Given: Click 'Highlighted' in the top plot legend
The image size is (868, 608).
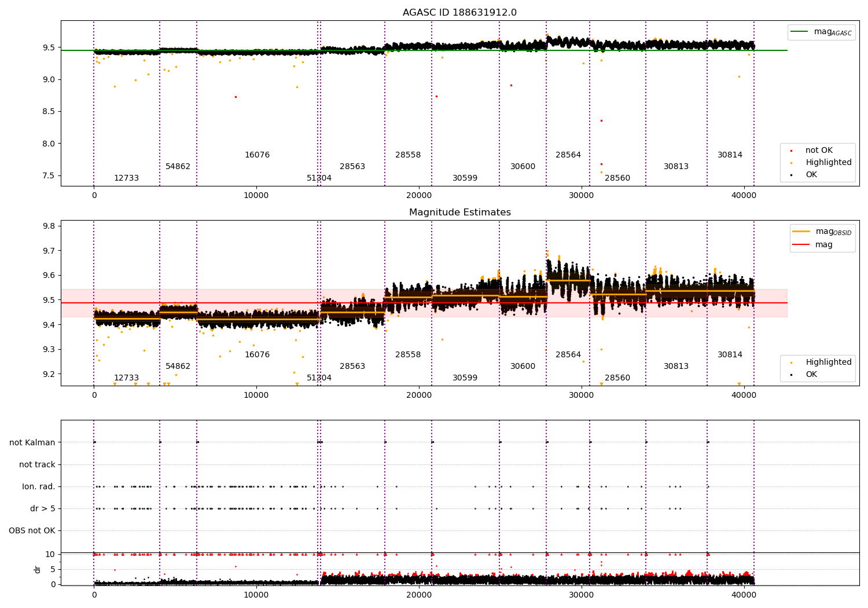Looking at the screenshot, I should point(829,163).
